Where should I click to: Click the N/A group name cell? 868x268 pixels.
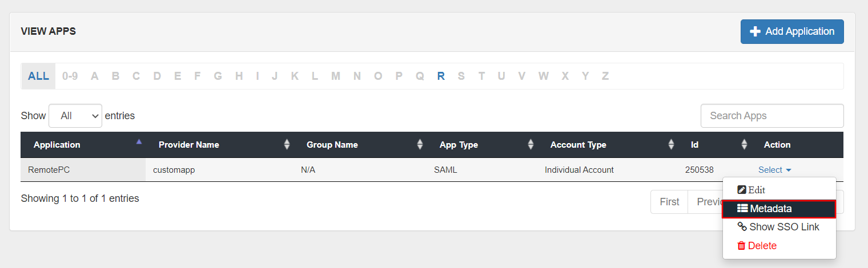[x=360, y=170]
